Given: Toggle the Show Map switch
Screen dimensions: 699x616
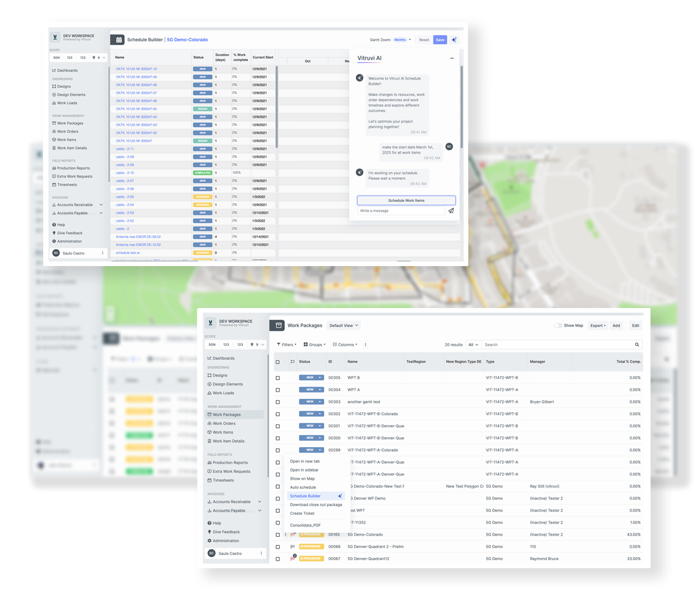Looking at the screenshot, I should [557, 325].
